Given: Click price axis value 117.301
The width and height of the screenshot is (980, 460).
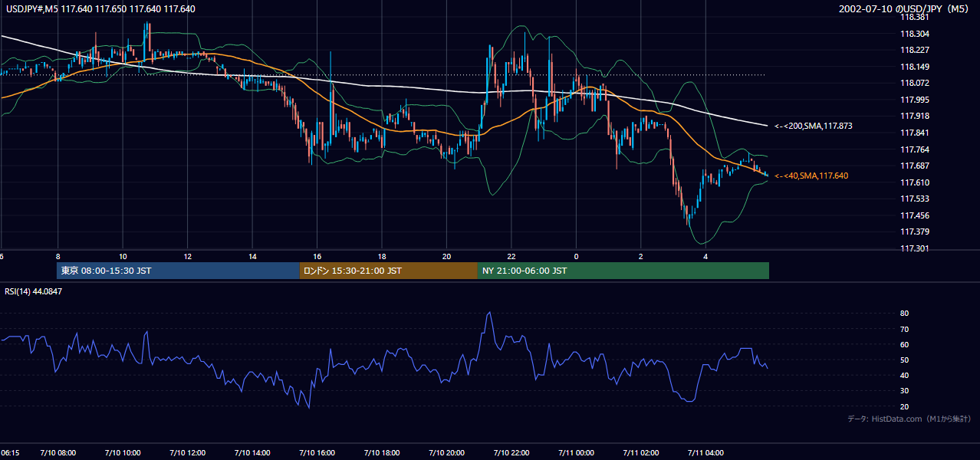Looking at the screenshot, I should coord(914,248).
